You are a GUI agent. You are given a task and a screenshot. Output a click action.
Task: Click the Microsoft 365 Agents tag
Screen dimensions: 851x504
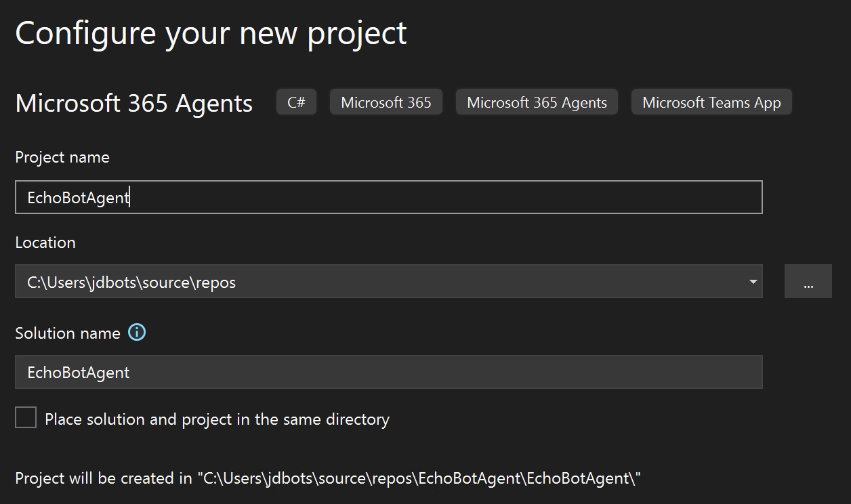tap(537, 102)
